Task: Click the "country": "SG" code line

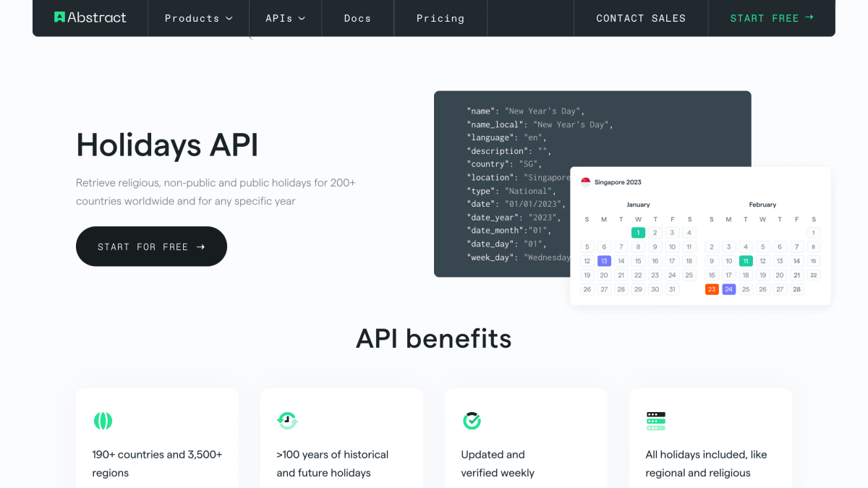Action: tap(504, 164)
